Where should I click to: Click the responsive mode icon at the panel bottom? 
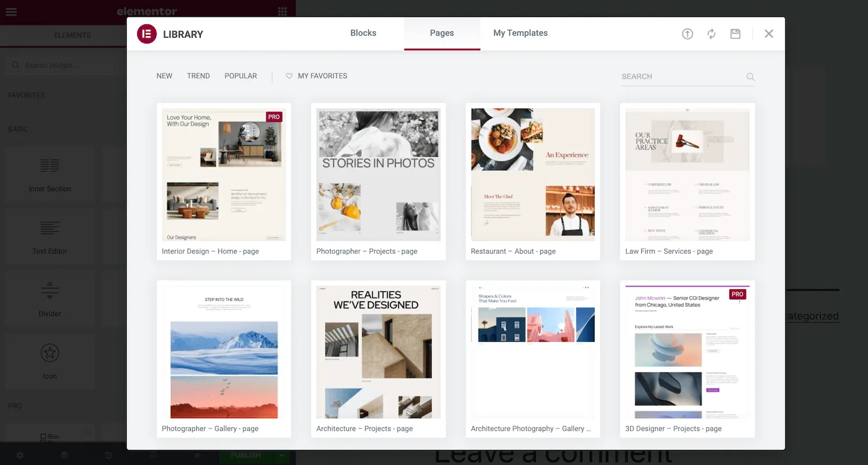(153, 455)
